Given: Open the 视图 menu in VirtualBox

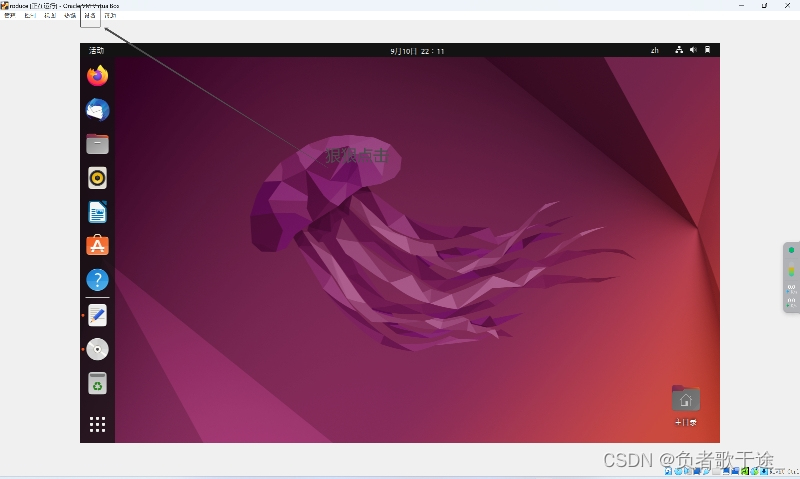Looking at the screenshot, I should [x=50, y=16].
